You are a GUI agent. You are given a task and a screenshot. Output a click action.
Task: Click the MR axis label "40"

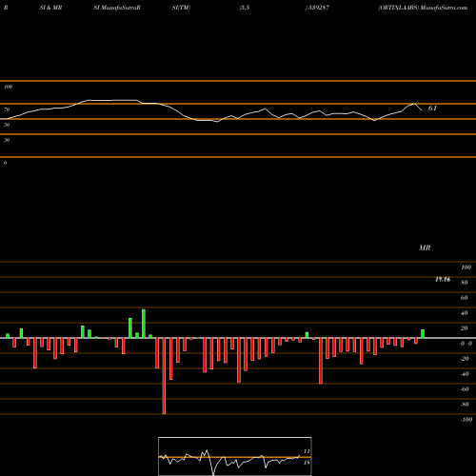click(465, 313)
